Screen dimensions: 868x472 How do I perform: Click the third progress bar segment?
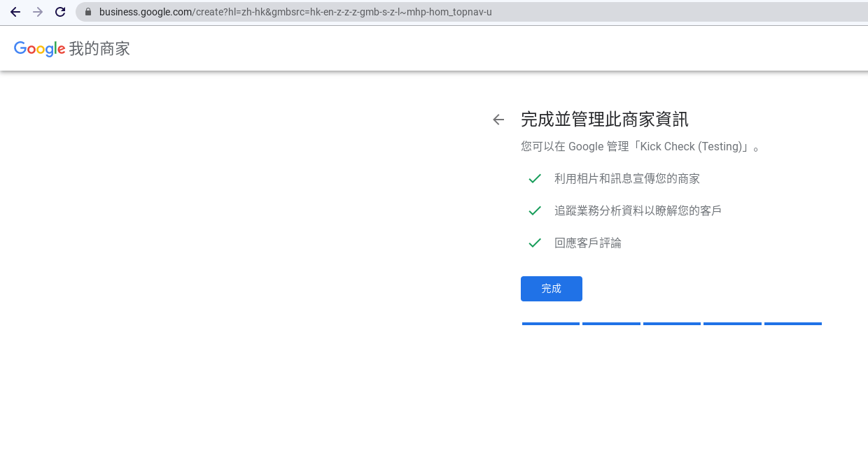click(672, 324)
